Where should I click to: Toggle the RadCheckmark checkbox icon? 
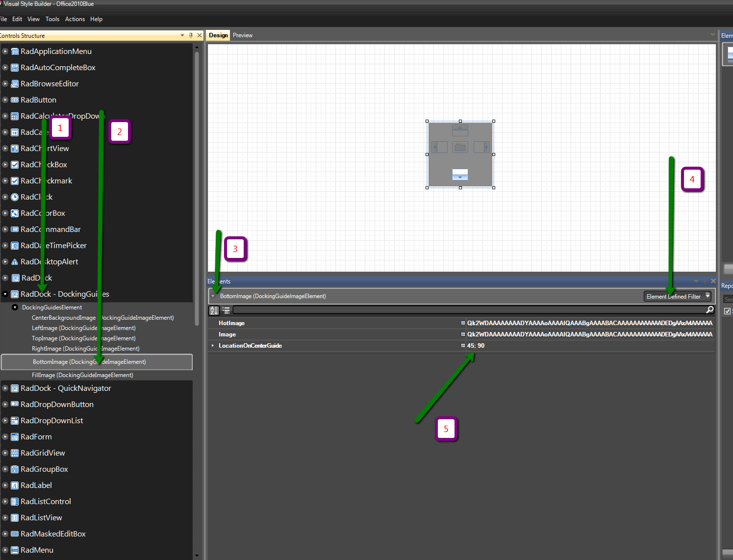pyautogui.click(x=15, y=181)
